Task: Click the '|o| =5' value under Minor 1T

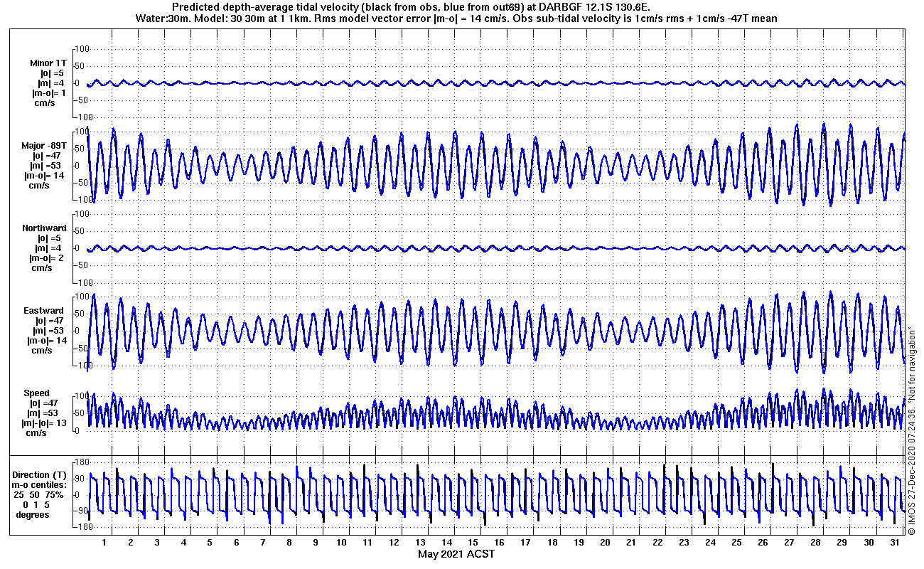Action: (x=52, y=73)
